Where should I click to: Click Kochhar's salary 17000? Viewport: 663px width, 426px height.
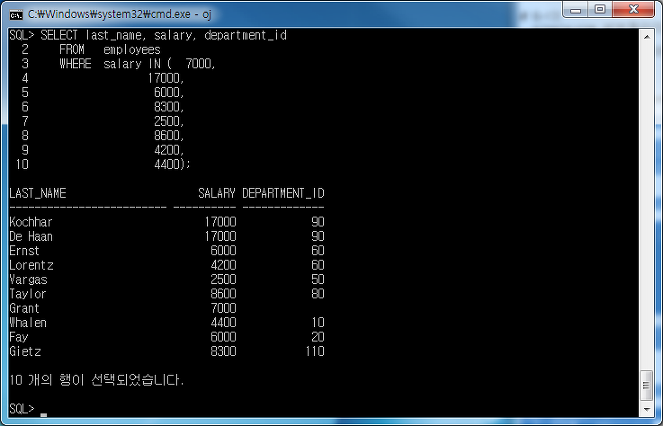pos(220,223)
